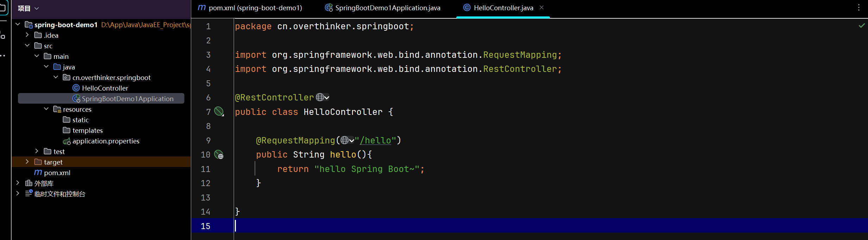
Task: Collapse the src folder
Action: coord(27,45)
